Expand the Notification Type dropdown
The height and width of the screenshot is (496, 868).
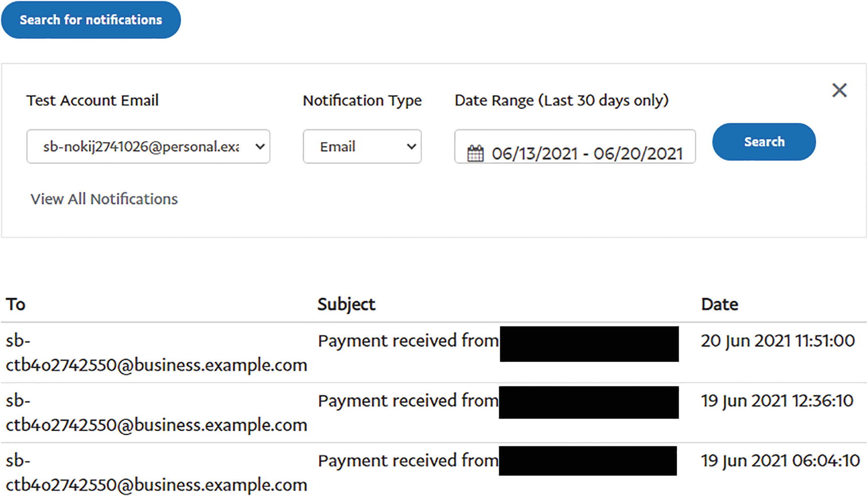point(362,146)
